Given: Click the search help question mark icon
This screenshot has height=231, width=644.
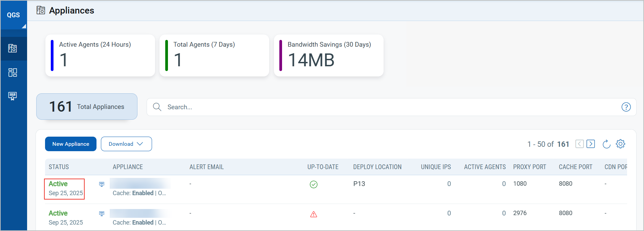Looking at the screenshot, I should 626,107.
